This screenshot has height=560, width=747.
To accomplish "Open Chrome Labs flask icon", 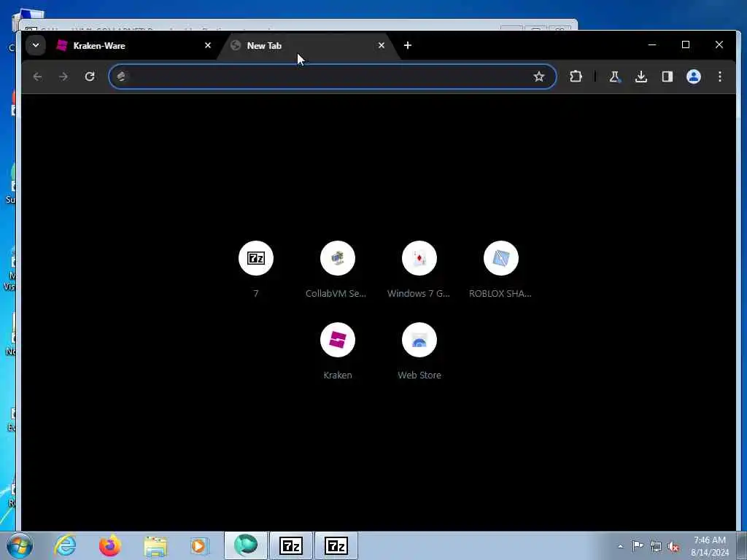I will (614, 77).
